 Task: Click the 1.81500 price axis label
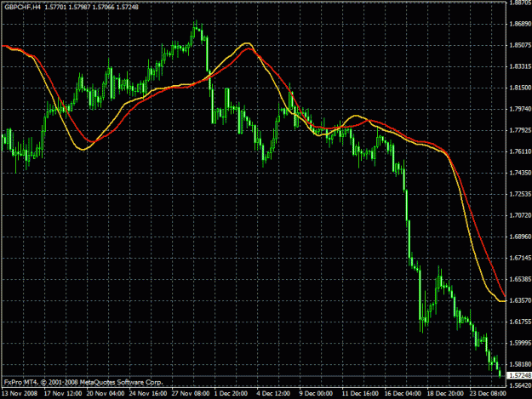(x=520, y=88)
